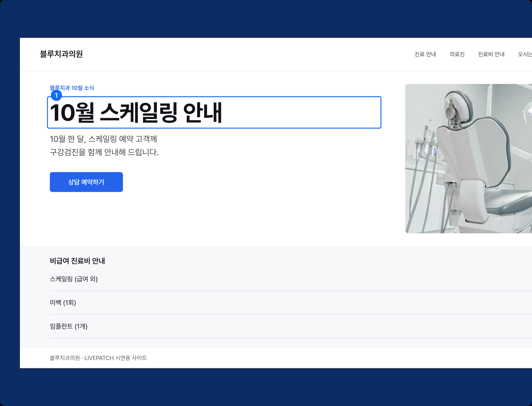Screen dimensions: 532x406
Task: Select the 스케일링 (급여 외) row
Action: (291, 279)
